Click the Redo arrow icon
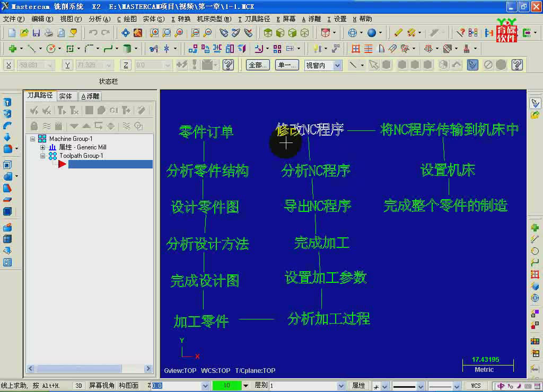This screenshot has width=543, height=392. (x=106, y=33)
